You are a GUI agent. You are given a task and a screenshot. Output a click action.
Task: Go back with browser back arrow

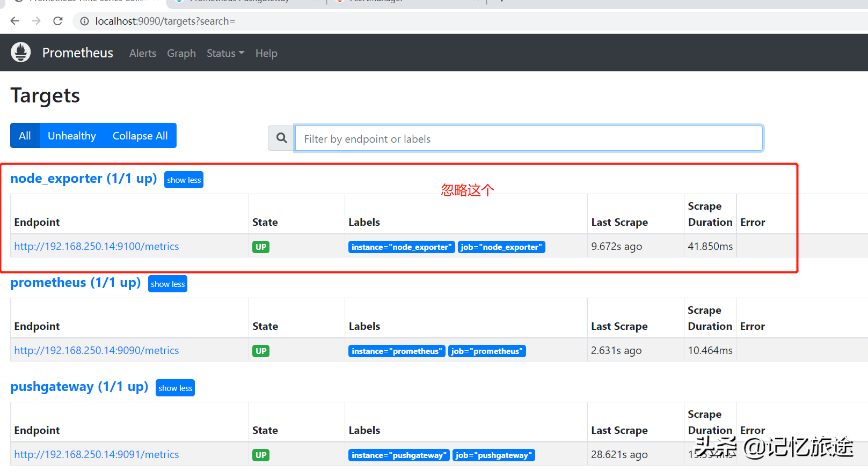(x=14, y=21)
